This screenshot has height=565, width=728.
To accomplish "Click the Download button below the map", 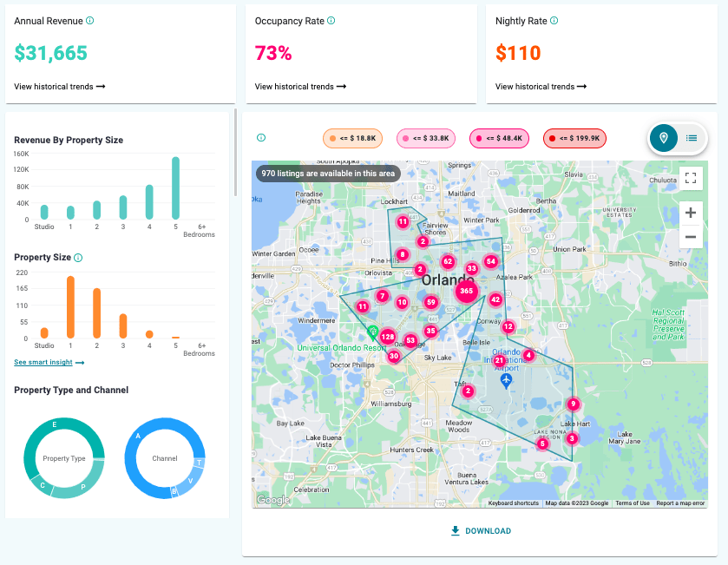I will (480, 530).
